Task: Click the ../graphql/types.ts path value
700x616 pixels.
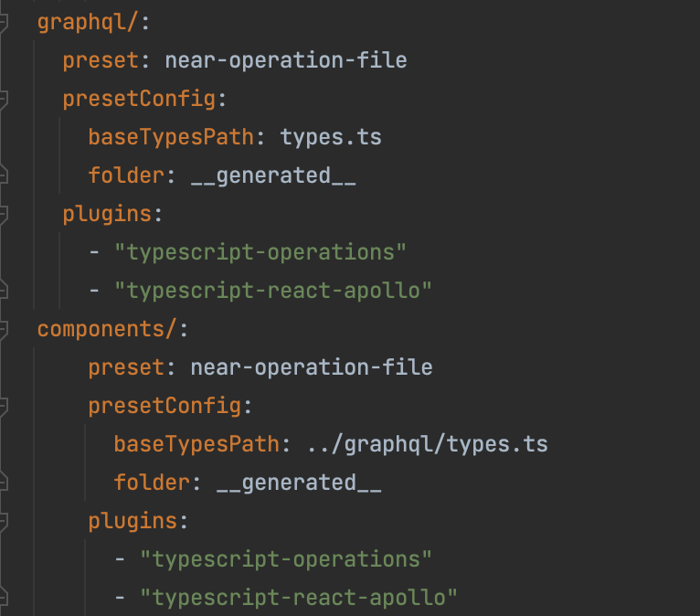Action: (419, 444)
